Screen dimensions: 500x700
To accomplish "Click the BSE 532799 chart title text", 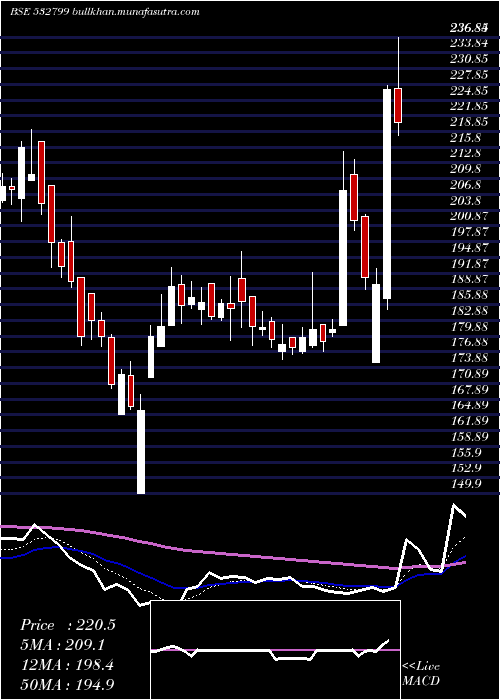I will point(105,12).
